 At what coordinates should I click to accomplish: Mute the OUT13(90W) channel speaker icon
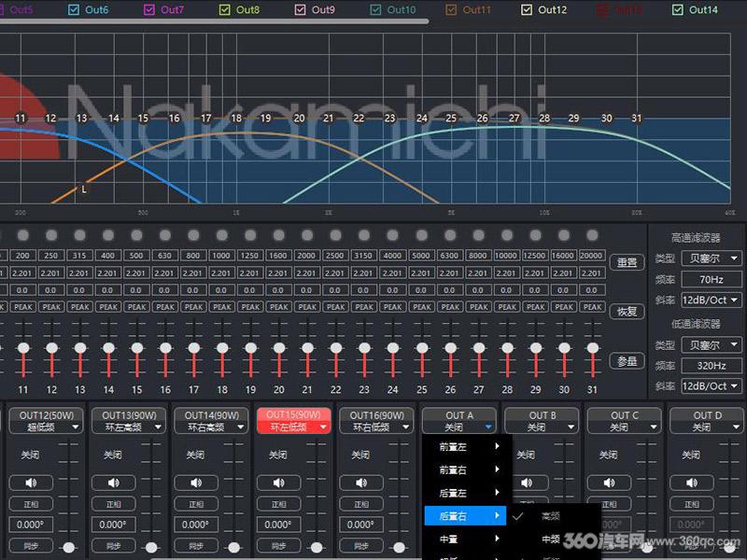tap(113, 483)
